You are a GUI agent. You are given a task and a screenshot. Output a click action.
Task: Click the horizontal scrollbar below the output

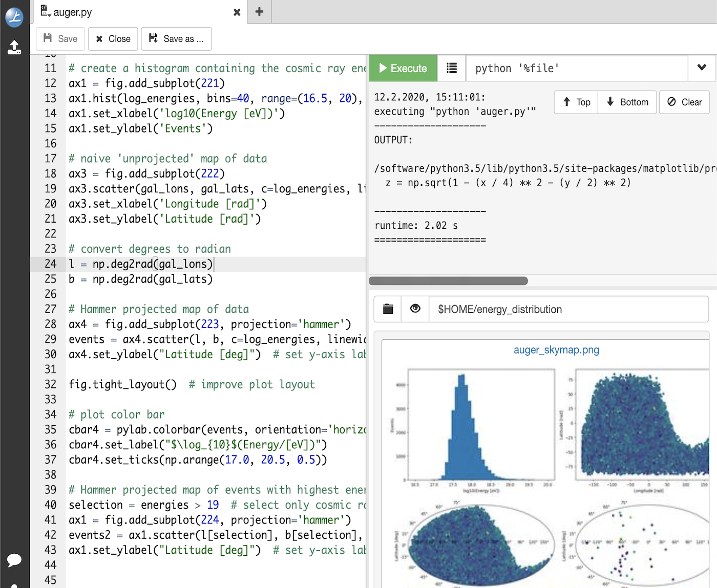pos(448,280)
